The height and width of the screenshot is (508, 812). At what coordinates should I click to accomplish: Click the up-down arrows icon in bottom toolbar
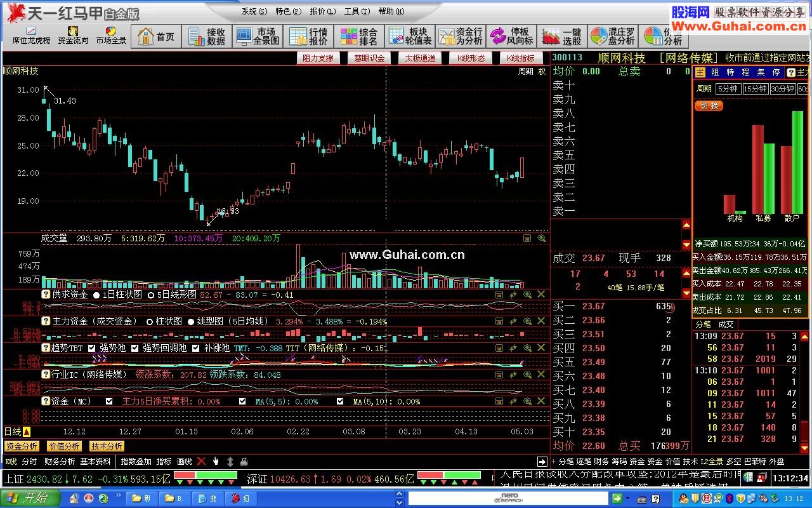click(x=230, y=462)
